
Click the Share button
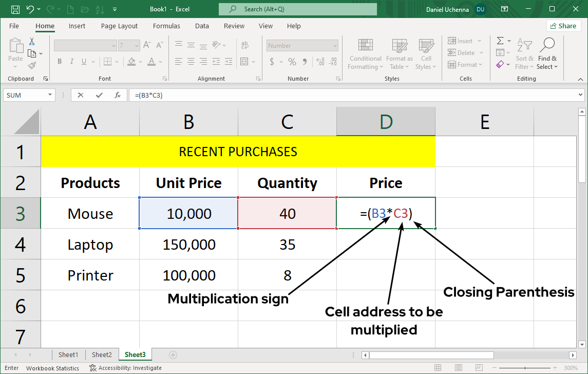563,26
